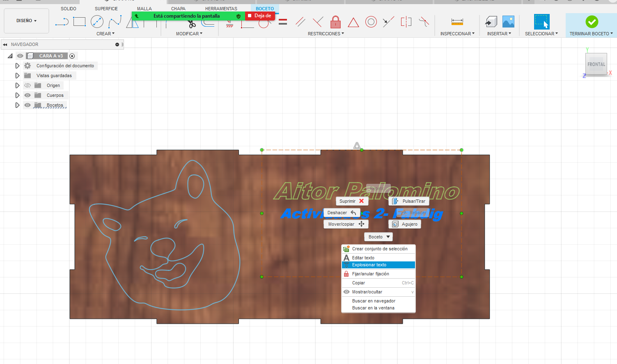The height and width of the screenshot is (364, 617).
Task: Minimize Navegador with the round dot
Action: 117,44
